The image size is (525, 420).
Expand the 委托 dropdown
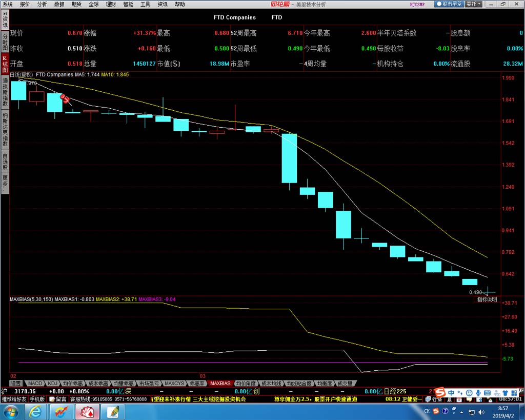coord(474,4)
